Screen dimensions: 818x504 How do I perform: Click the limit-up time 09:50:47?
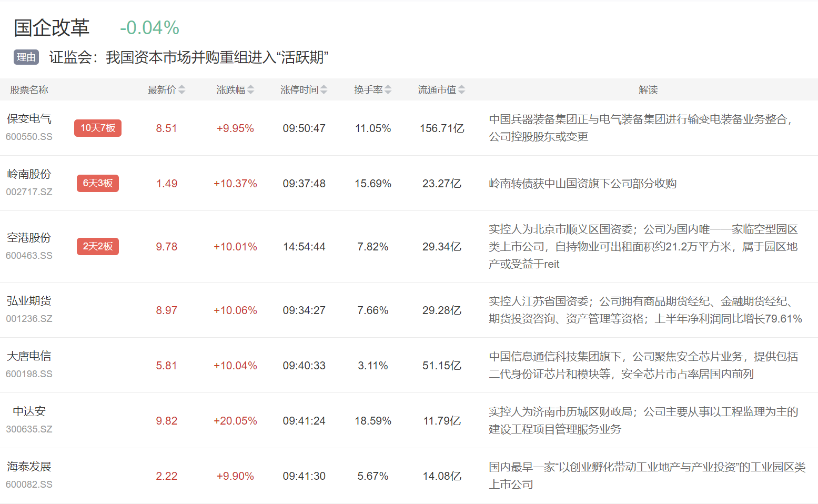pos(304,128)
